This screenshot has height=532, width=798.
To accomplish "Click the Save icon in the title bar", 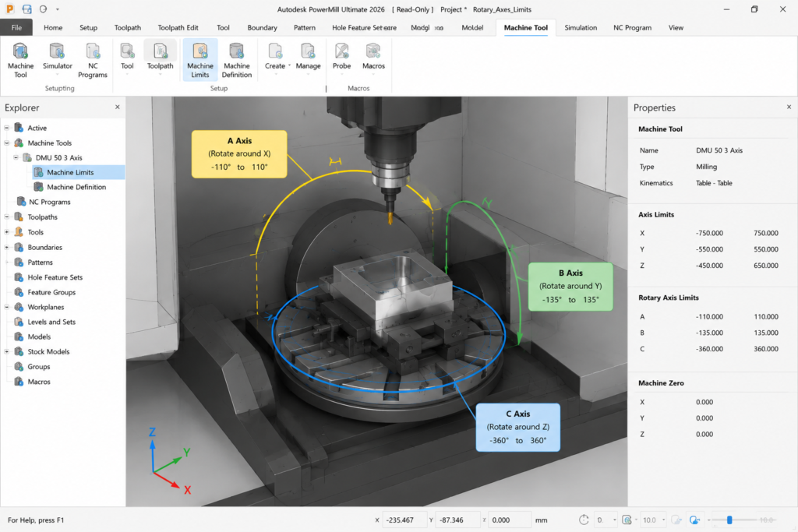I will (x=27, y=9).
